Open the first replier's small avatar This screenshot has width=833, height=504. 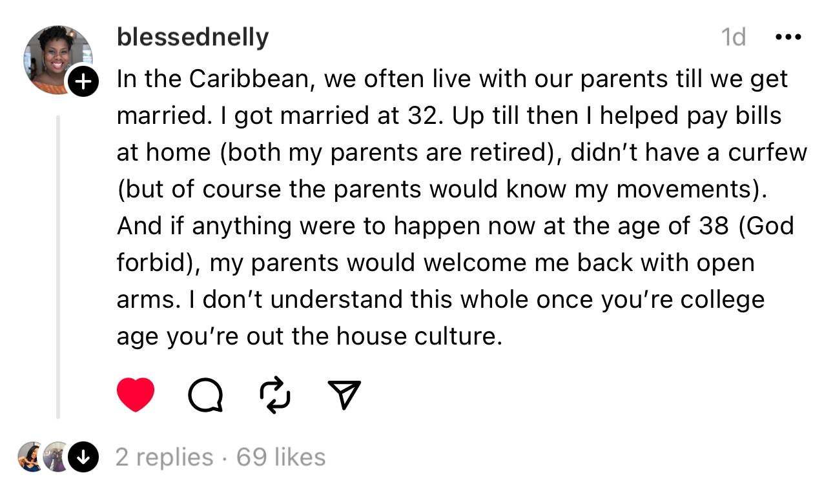pyautogui.click(x=31, y=458)
